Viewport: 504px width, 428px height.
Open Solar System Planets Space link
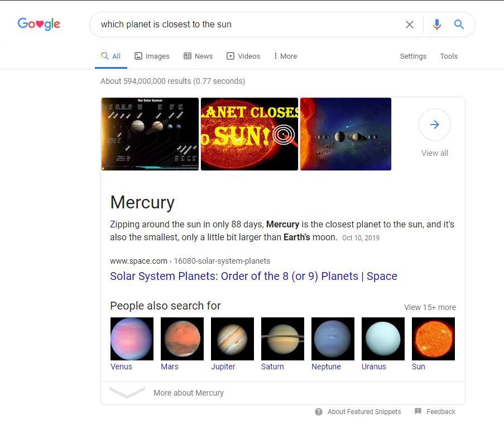(253, 276)
